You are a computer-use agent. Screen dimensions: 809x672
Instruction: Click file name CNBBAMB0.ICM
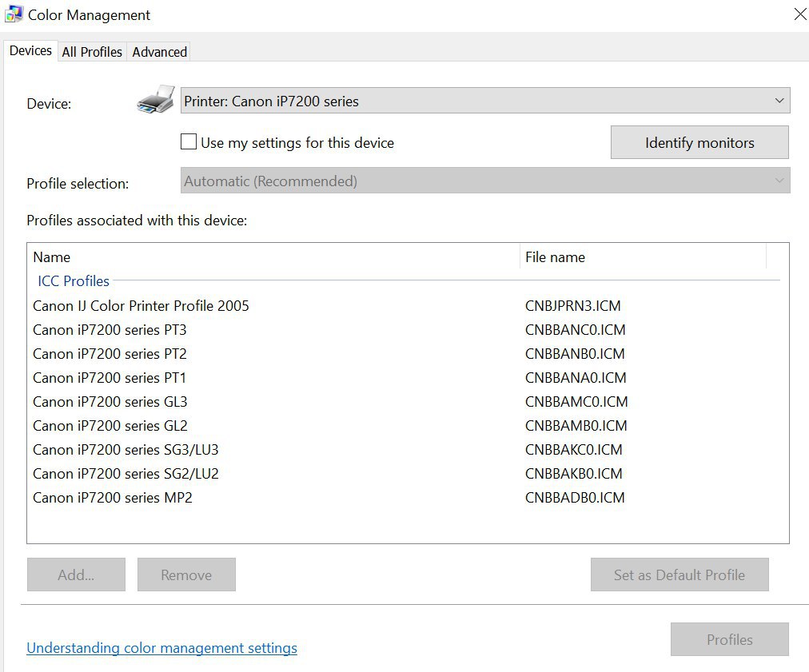(x=576, y=425)
